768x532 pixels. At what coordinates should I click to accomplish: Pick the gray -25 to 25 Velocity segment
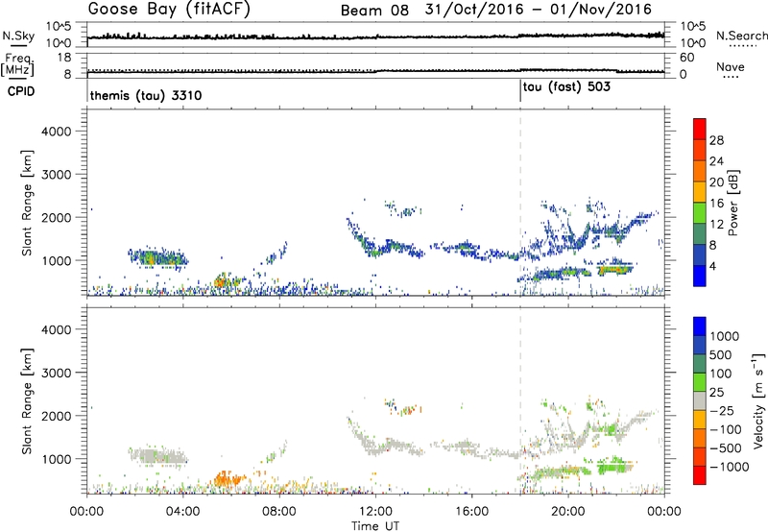pos(700,401)
